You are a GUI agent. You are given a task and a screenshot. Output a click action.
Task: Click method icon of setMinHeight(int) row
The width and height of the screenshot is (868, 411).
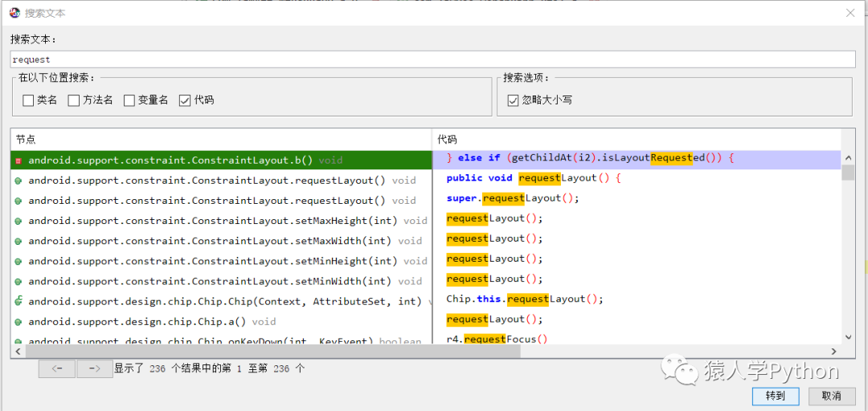pos(18,261)
